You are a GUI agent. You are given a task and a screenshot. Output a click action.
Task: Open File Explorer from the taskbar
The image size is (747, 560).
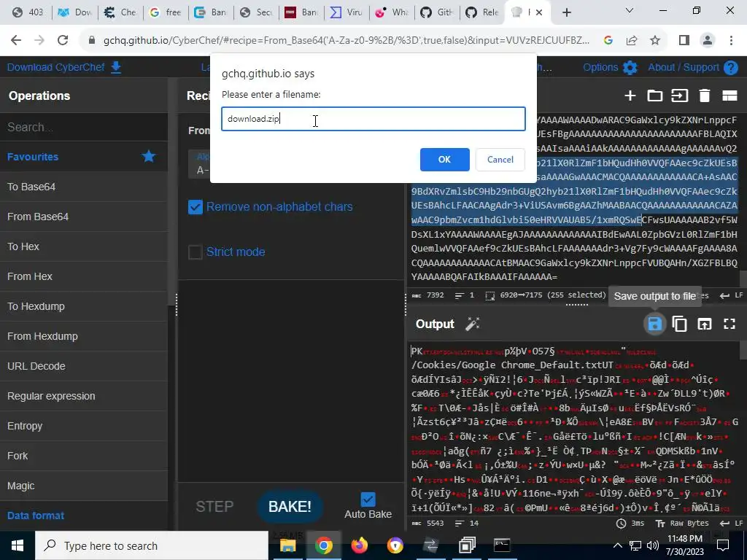(287, 545)
